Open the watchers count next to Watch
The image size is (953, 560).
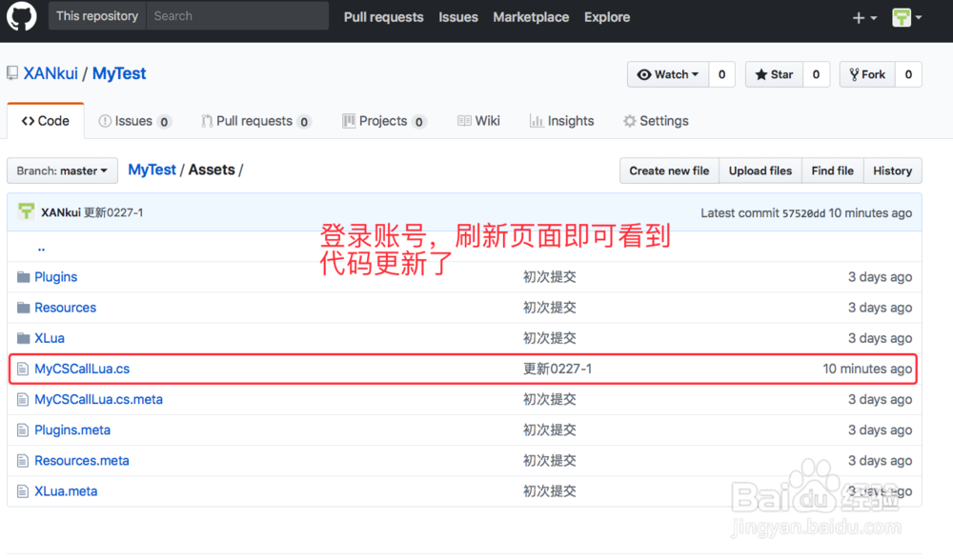click(722, 74)
